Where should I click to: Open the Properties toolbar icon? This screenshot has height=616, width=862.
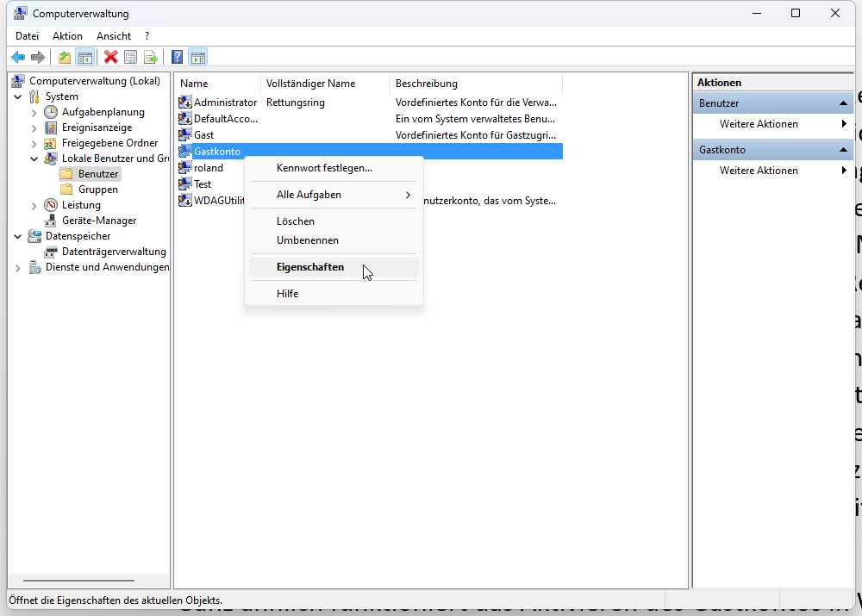tap(130, 58)
